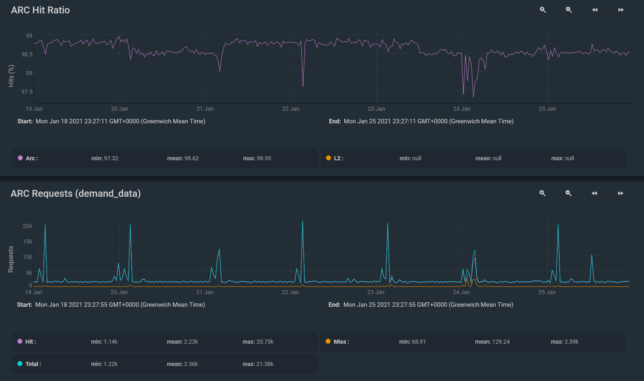
Task: Click the 24 Jan deepest dip in Hit Ratio line
Action: pyautogui.click(x=474, y=96)
